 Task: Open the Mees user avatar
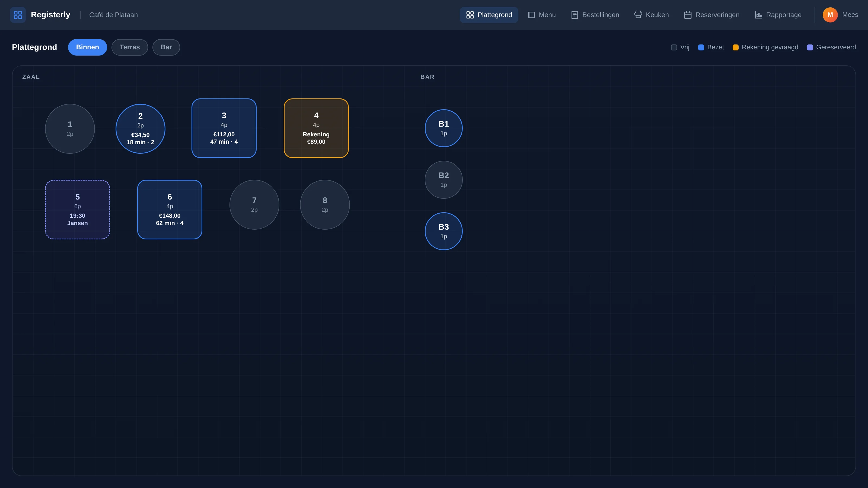click(830, 15)
